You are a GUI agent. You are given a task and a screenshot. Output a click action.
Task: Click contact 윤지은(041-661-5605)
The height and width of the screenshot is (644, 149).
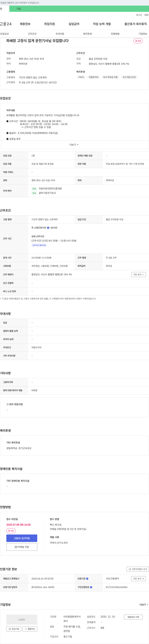[x=43, y=587]
